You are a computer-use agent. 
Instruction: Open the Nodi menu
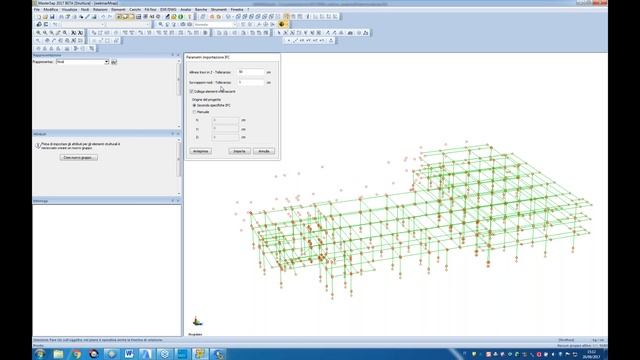[x=85, y=9]
